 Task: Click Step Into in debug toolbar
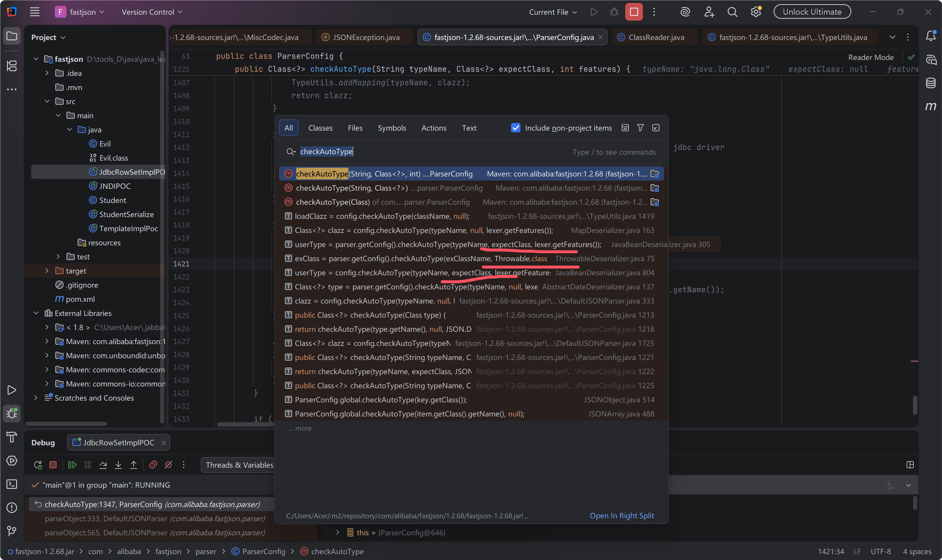pyautogui.click(x=118, y=465)
